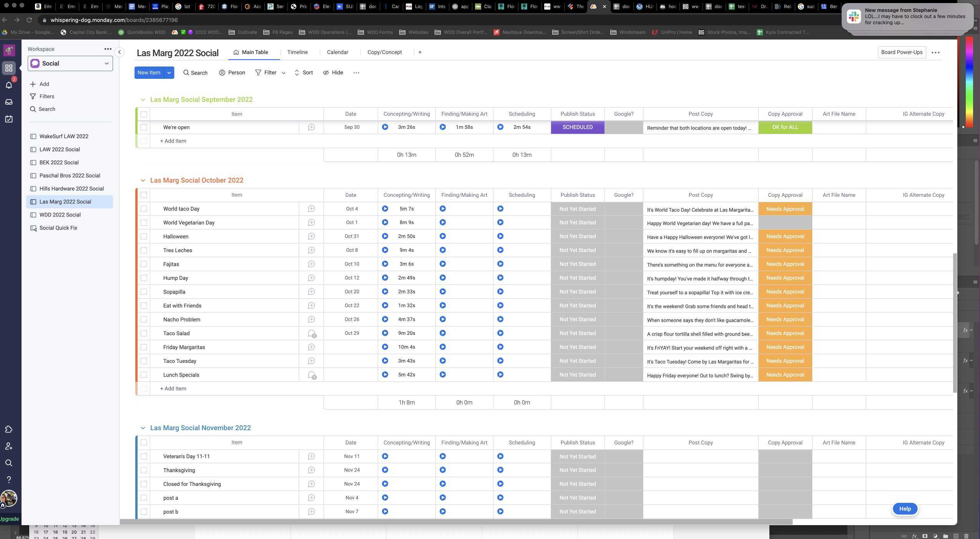
Task: Click the Help button
Action: [x=905, y=509]
